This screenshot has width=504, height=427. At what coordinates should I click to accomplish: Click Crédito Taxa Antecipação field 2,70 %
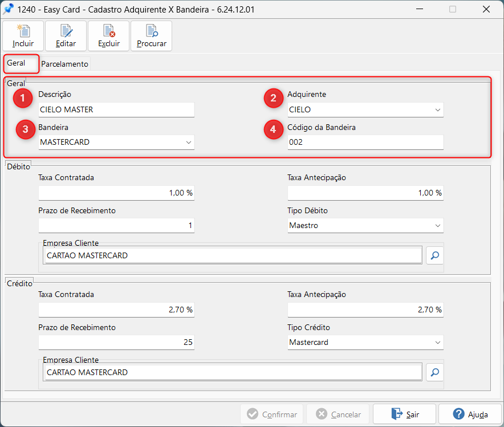365,310
